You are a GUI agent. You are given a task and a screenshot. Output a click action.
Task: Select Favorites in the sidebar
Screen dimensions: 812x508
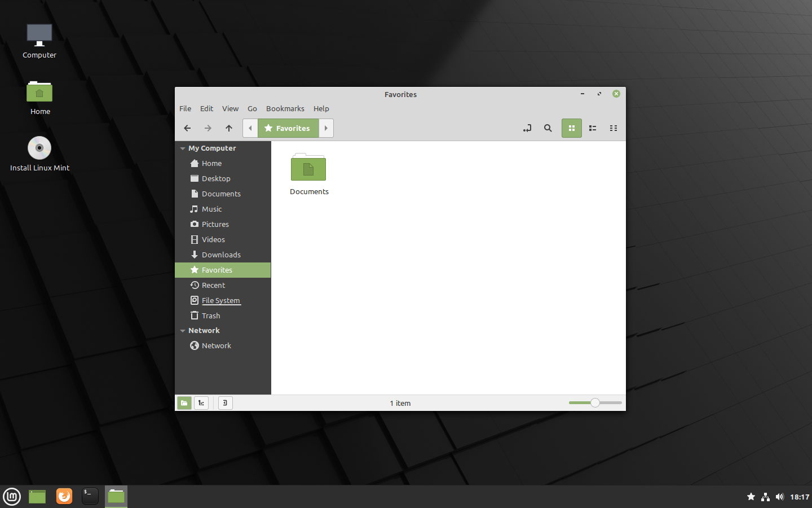click(x=223, y=270)
